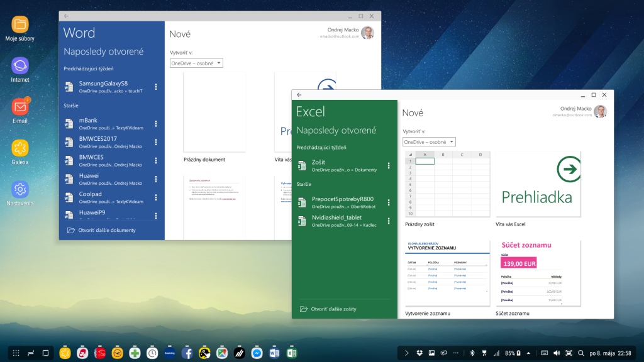Toggle the volume speaker icon
The image size is (644, 362).
(x=557, y=353)
